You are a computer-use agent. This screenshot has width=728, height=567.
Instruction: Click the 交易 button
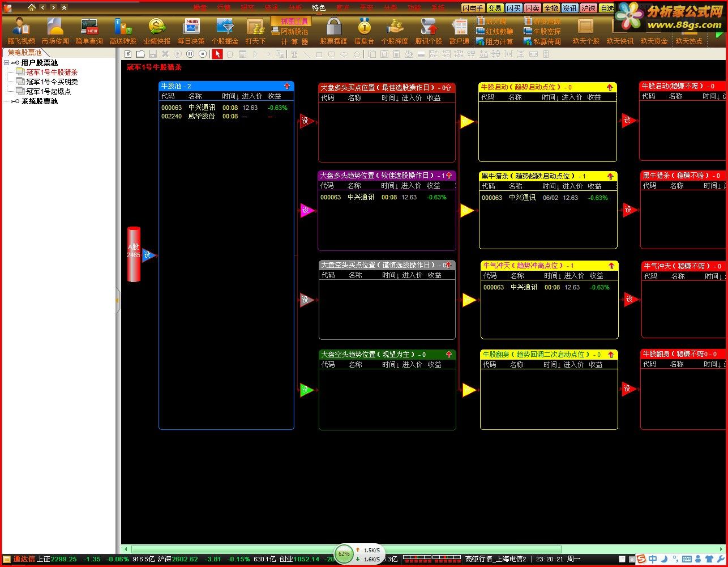pos(494,8)
